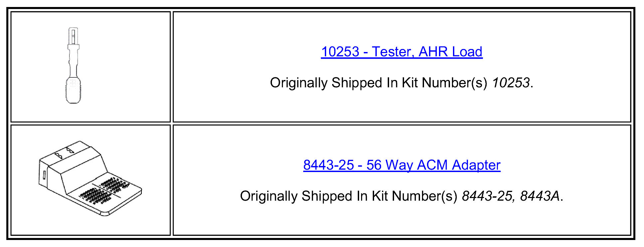Image resolution: width=644 pixels, height=247 pixels.
Task: Click the word Adapter in the second link
Action: click(x=476, y=165)
